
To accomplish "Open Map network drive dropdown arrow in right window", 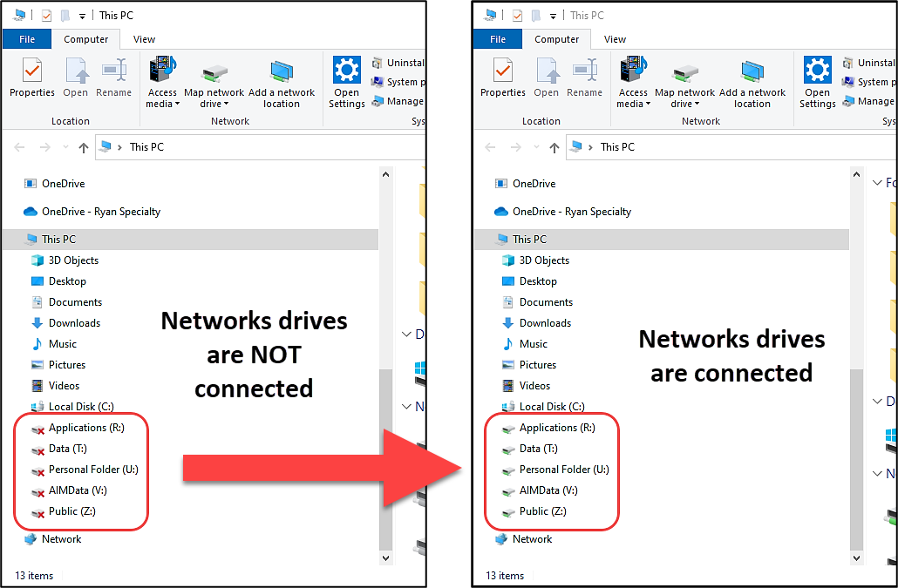I will pos(697,105).
